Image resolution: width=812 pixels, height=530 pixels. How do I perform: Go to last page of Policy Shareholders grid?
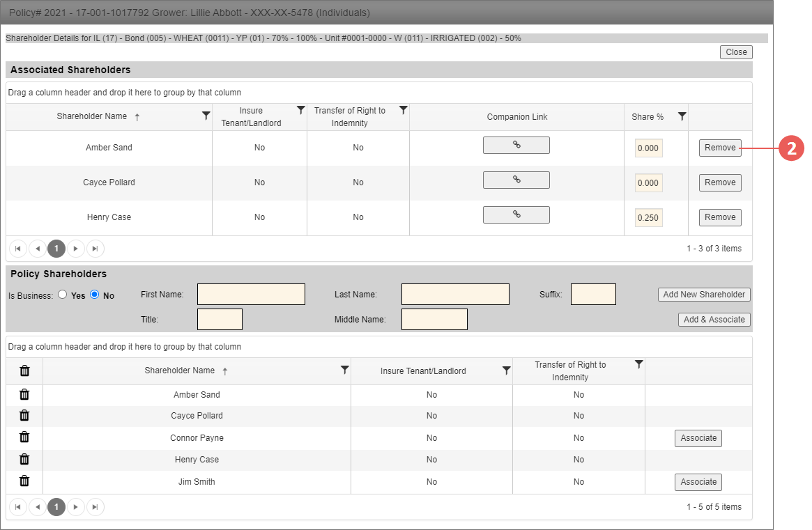pos(95,507)
